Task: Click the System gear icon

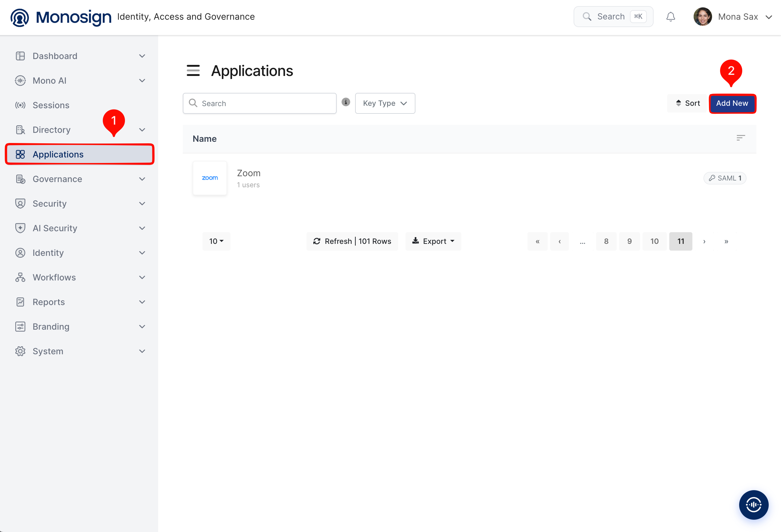Action: pos(20,351)
